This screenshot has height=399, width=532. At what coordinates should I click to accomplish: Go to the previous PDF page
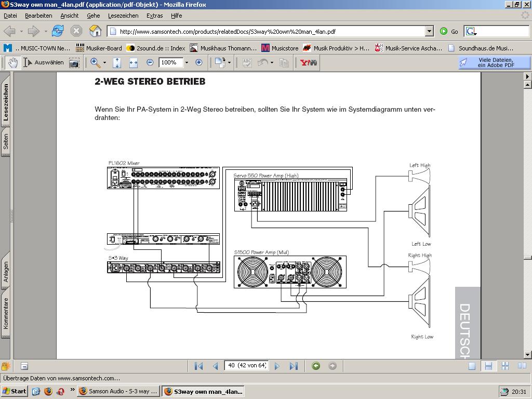pos(216,366)
